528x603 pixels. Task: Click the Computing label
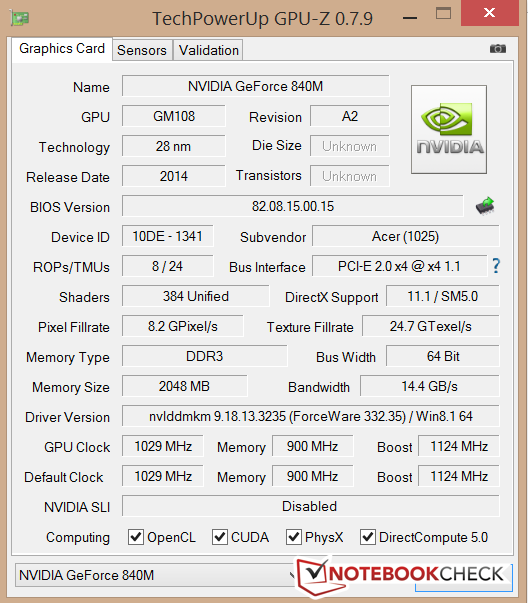click(78, 538)
